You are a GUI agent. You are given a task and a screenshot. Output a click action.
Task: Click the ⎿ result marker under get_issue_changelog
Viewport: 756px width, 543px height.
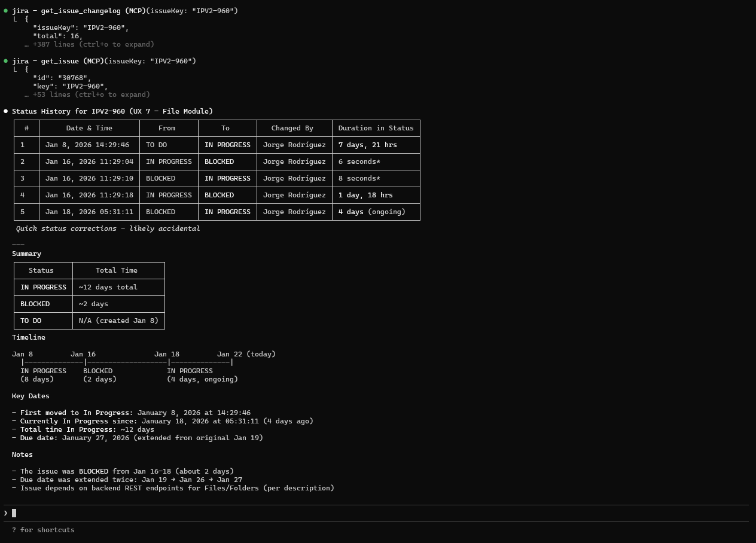(x=16, y=19)
